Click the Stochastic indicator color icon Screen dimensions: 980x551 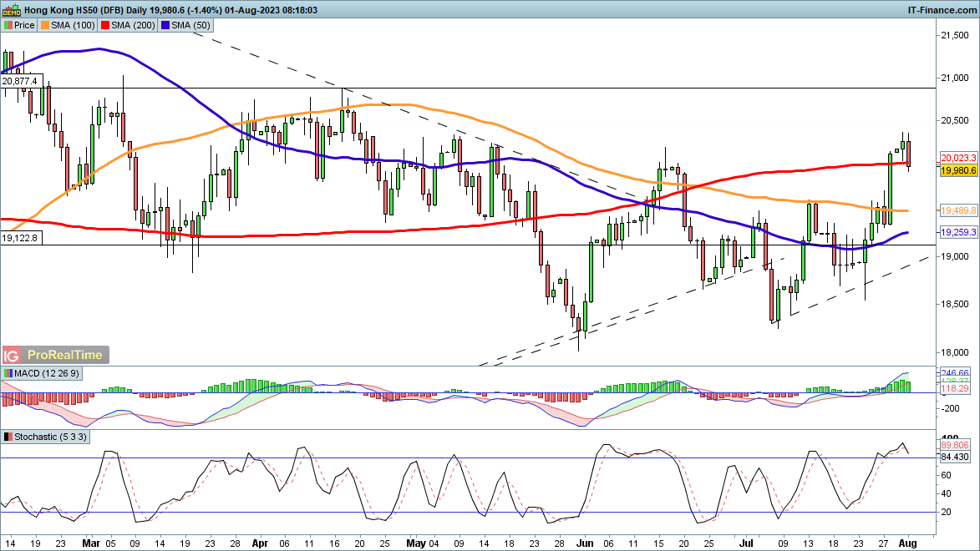(8, 437)
